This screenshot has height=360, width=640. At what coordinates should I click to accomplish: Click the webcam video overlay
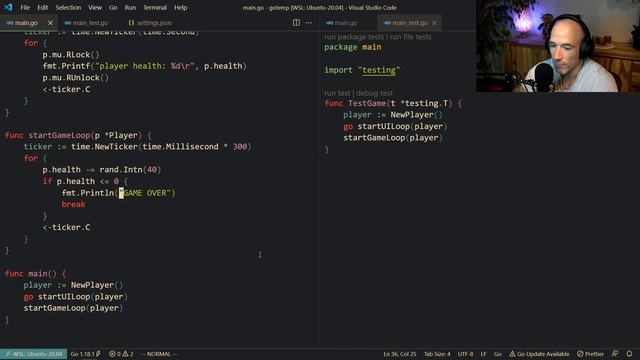coord(558,46)
